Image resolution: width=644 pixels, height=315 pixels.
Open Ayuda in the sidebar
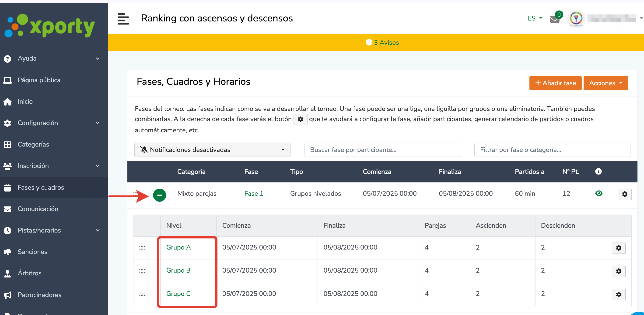pyautogui.click(x=27, y=59)
